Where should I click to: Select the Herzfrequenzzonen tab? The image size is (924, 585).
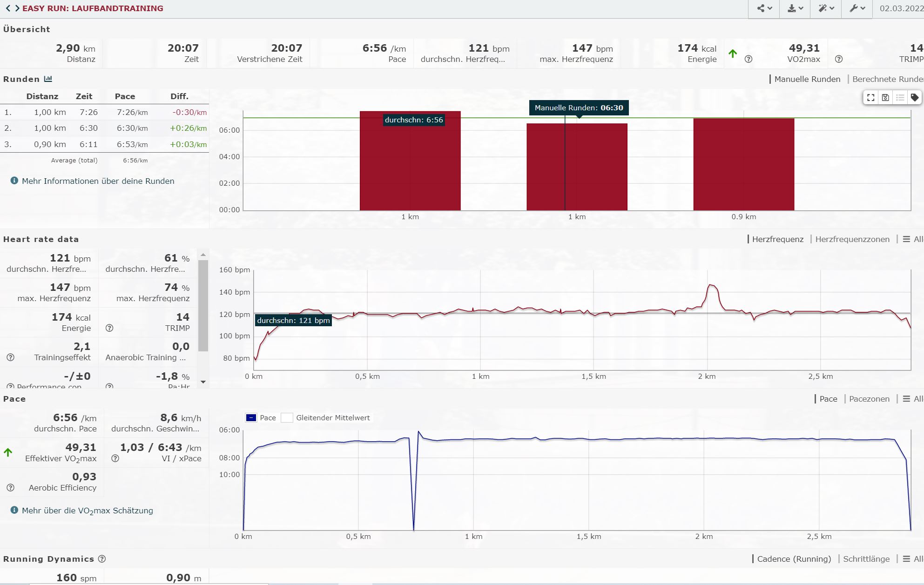coord(852,239)
